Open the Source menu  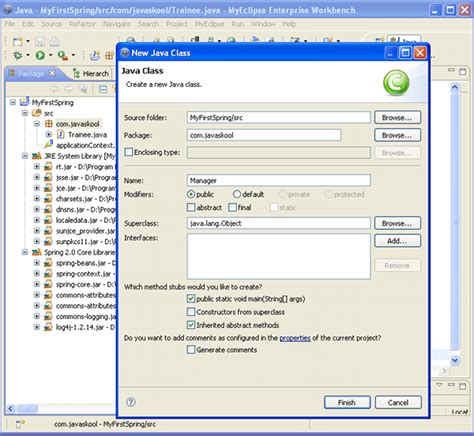point(51,24)
